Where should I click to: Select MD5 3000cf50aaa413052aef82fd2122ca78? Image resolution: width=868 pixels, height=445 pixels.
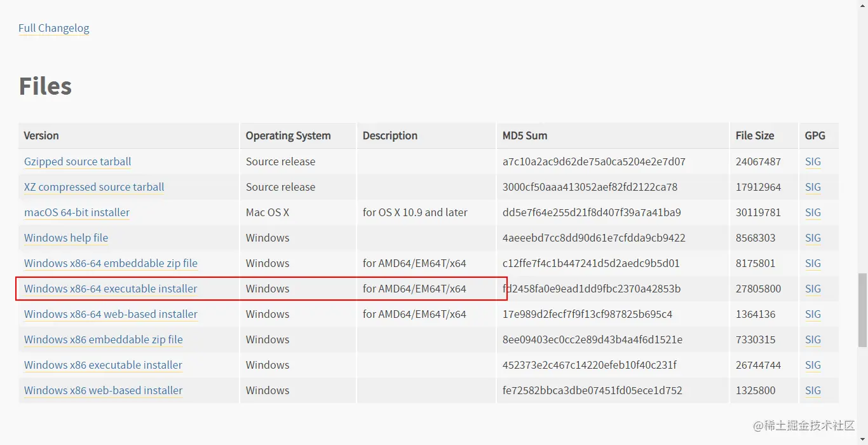(590, 187)
